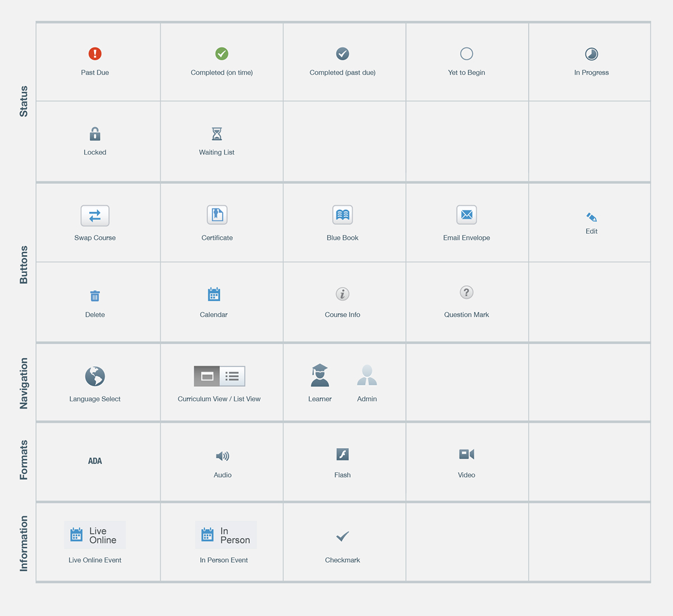Viewport: 673px width, 616px height.
Task: Select the Admin person icon
Action: [367, 375]
